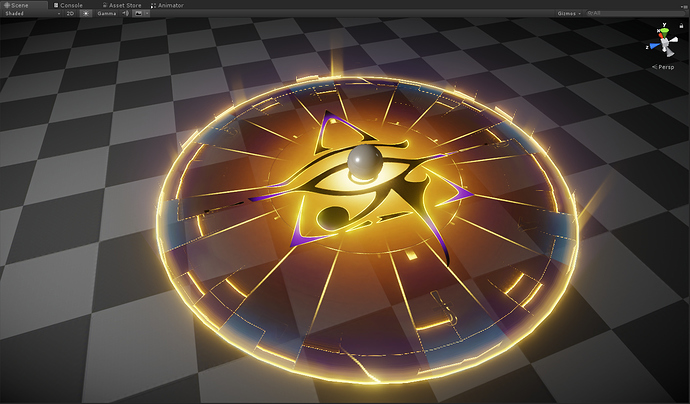Switch to the Animator tab
690x404 pixels.
[167, 5]
